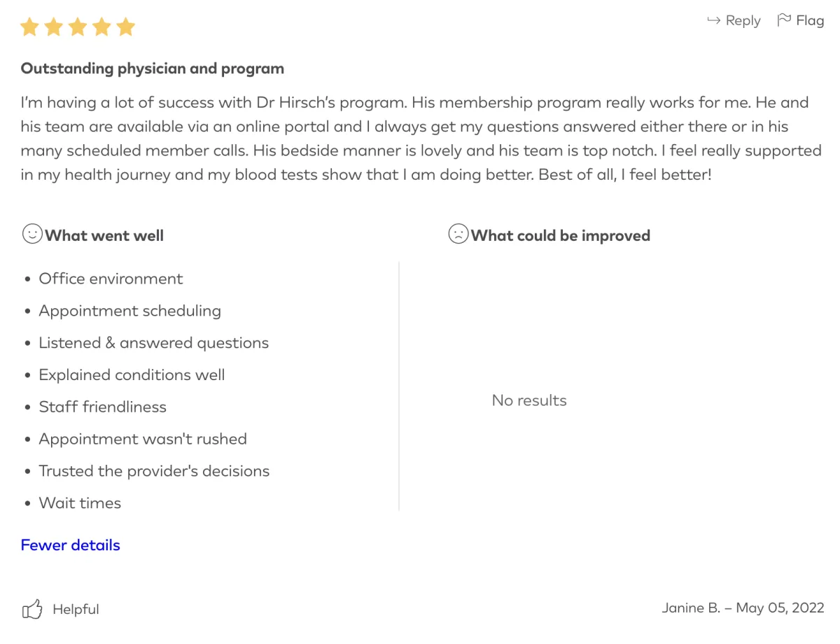
Task: Click the review title 'Outstanding physician and program'
Action: [153, 69]
